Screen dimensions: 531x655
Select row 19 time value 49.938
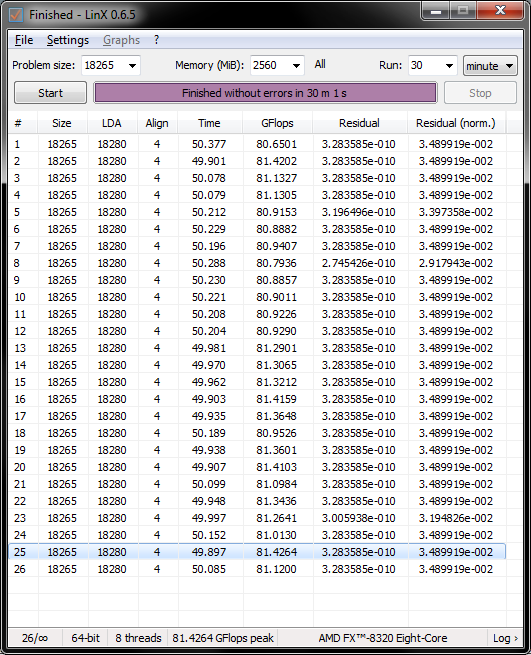click(x=209, y=450)
